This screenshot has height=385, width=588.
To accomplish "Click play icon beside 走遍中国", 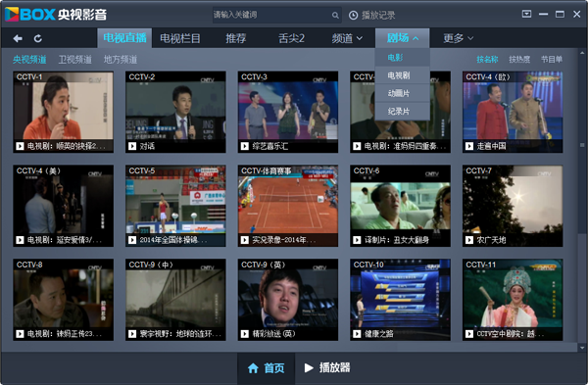I will pyautogui.click(x=469, y=146).
